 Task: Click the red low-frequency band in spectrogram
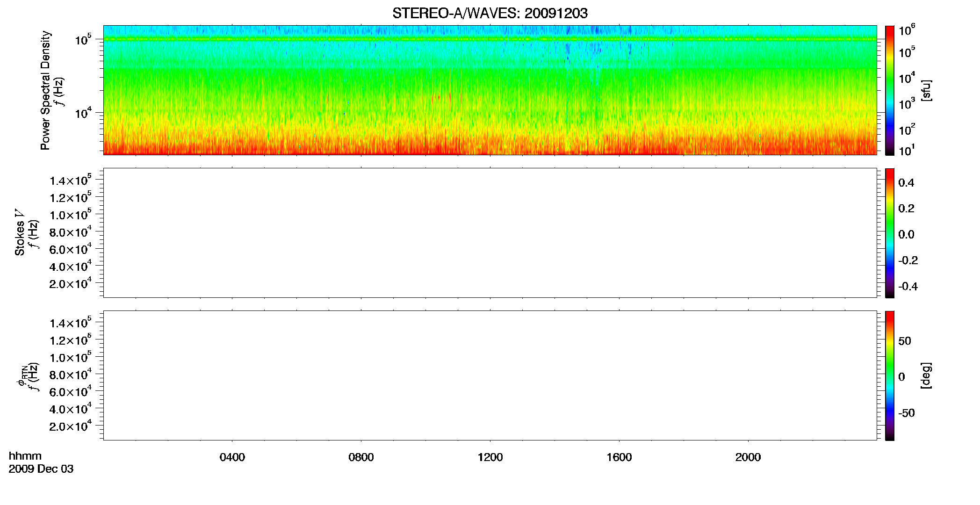[490, 149]
